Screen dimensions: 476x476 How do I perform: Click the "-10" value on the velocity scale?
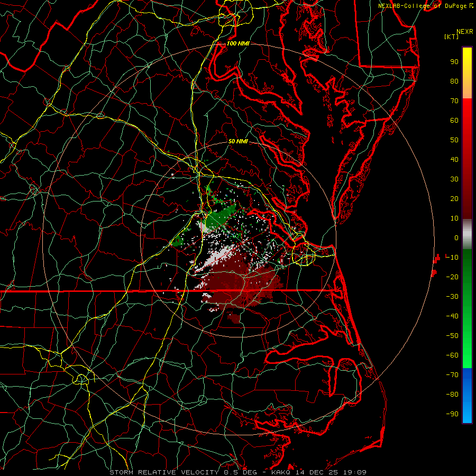coord(452,258)
